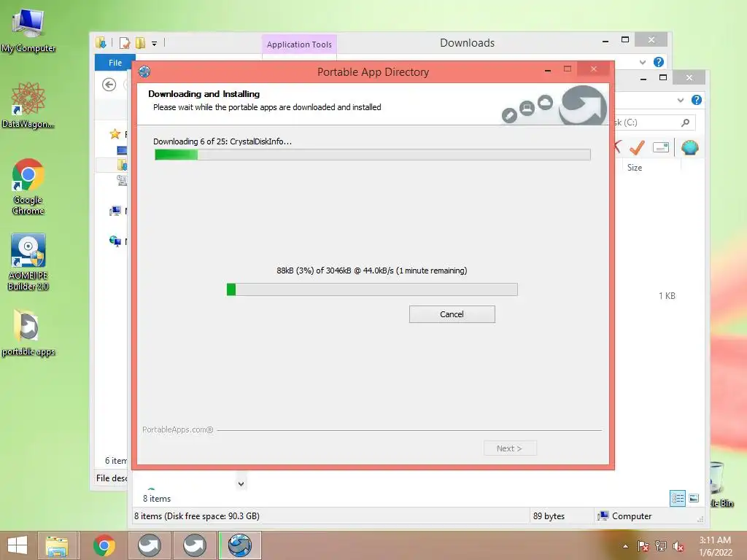Image resolution: width=747 pixels, height=560 pixels.
Task: Open My Computer desktop icon
Action: tap(28, 30)
